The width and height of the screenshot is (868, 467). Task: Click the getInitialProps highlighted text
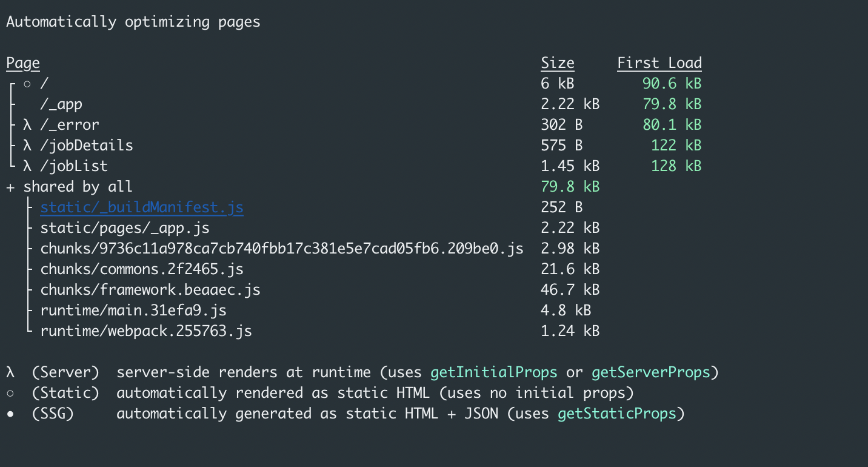tap(493, 372)
